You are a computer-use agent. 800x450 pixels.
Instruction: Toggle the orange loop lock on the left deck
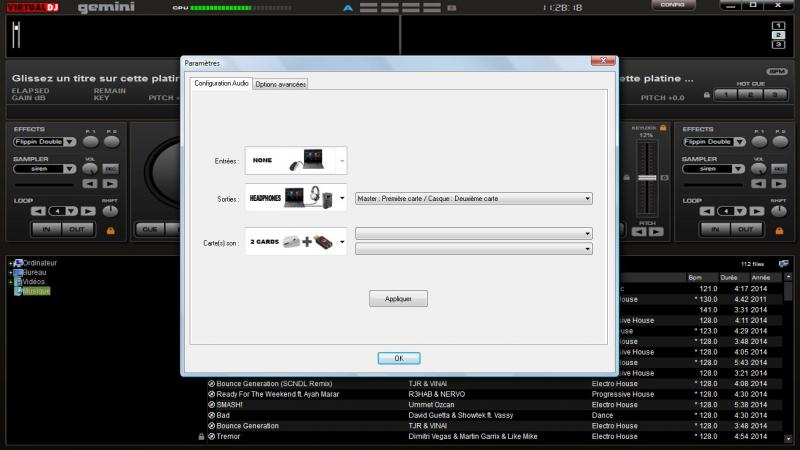click(110, 231)
